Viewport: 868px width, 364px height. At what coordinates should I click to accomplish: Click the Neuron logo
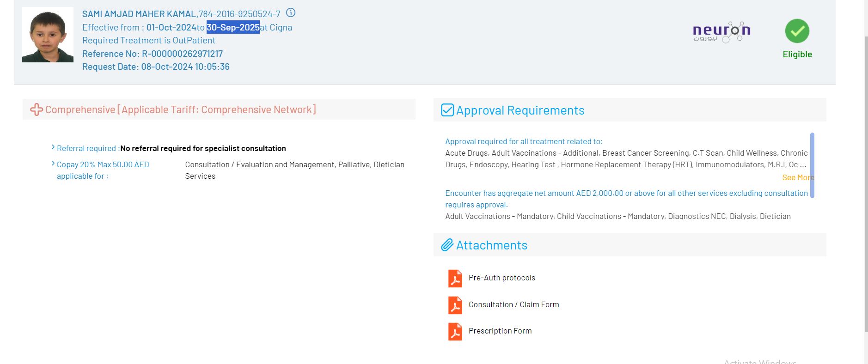[721, 31]
